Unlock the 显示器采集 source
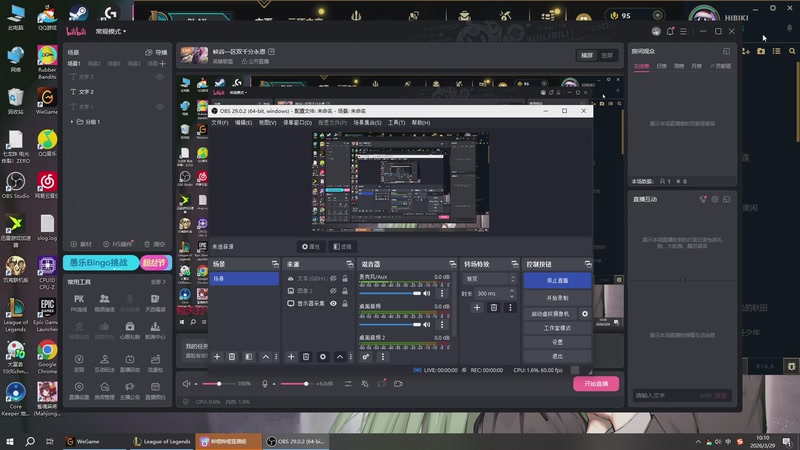Image resolution: width=800 pixels, height=450 pixels. coord(345,303)
